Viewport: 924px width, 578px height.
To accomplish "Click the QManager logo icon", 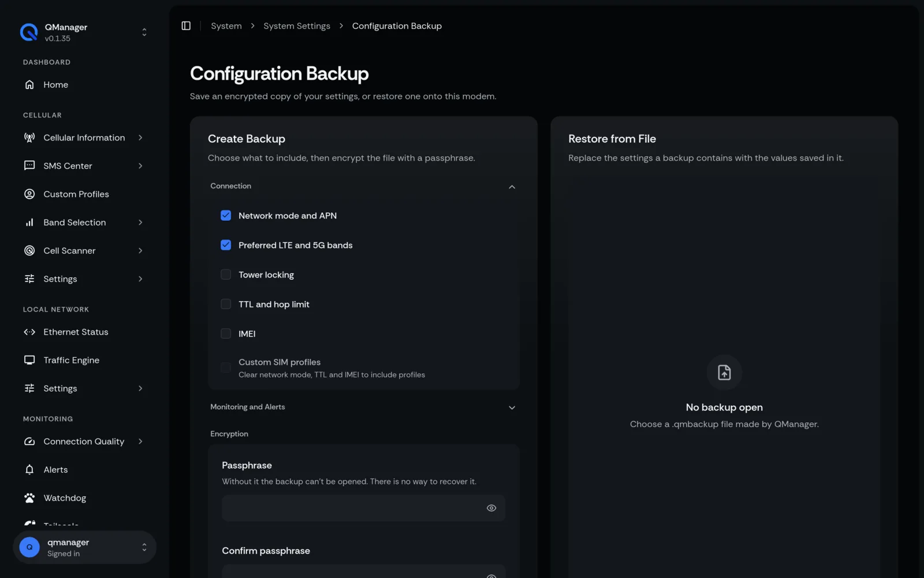I will [29, 32].
